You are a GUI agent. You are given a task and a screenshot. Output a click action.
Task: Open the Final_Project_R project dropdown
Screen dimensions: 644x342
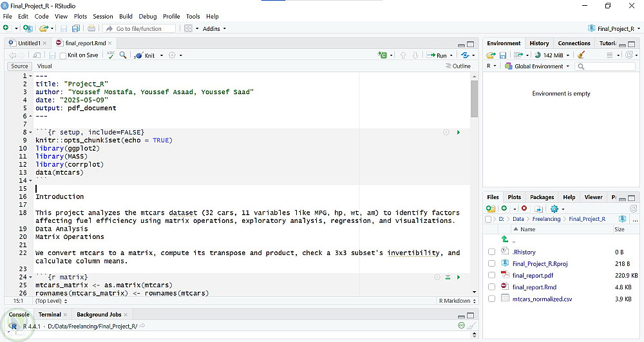[614, 29]
